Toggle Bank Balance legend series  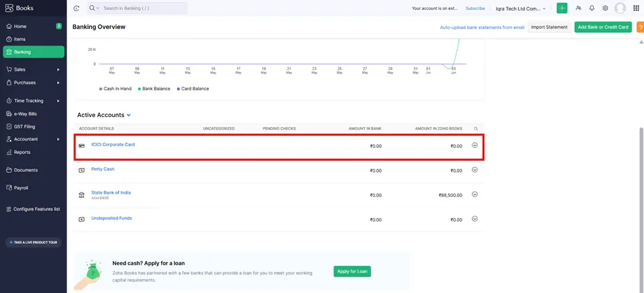(x=154, y=89)
